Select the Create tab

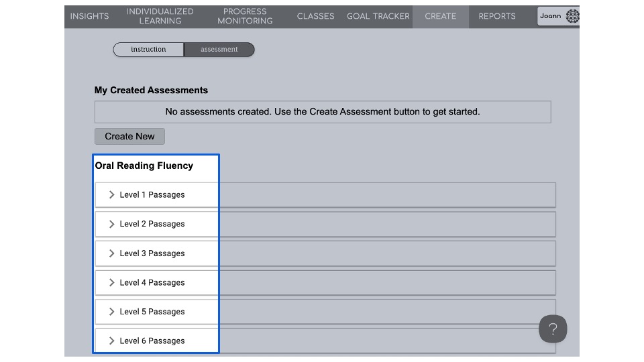tap(440, 17)
